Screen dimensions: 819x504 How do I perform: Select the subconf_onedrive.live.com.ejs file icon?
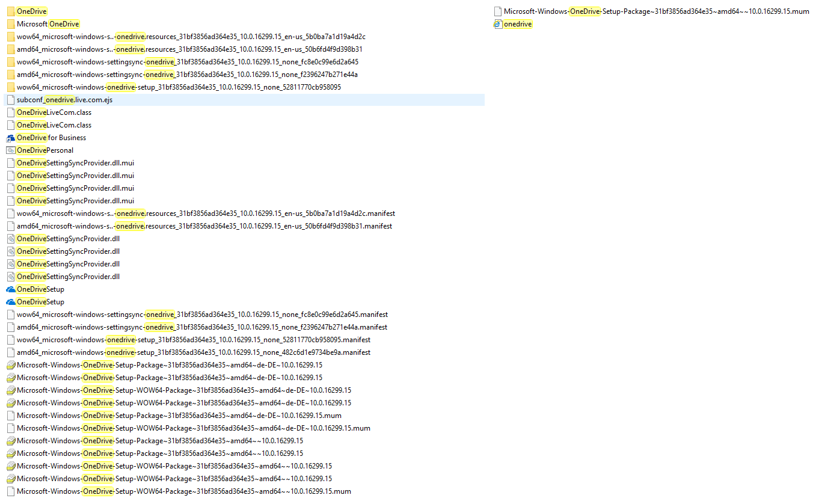pyautogui.click(x=10, y=100)
